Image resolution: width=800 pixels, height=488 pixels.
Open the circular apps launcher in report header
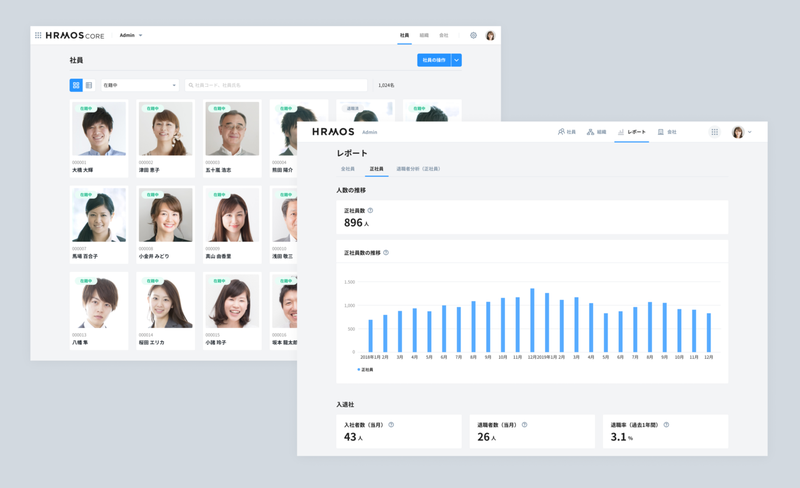coord(714,132)
